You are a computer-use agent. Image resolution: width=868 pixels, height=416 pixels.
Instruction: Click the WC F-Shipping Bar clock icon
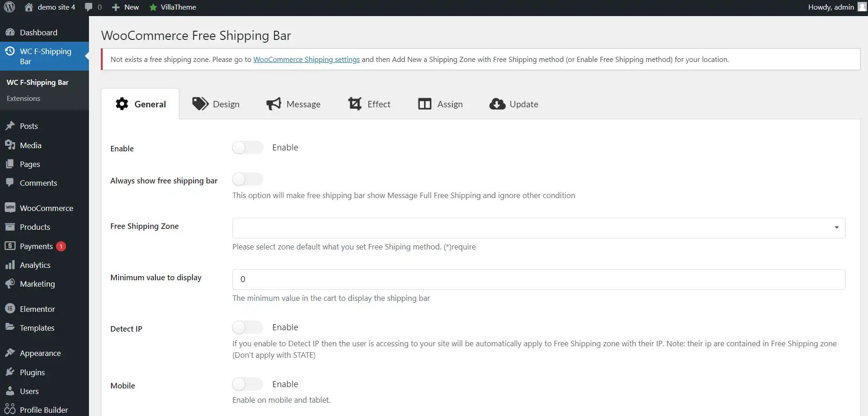coord(10,51)
